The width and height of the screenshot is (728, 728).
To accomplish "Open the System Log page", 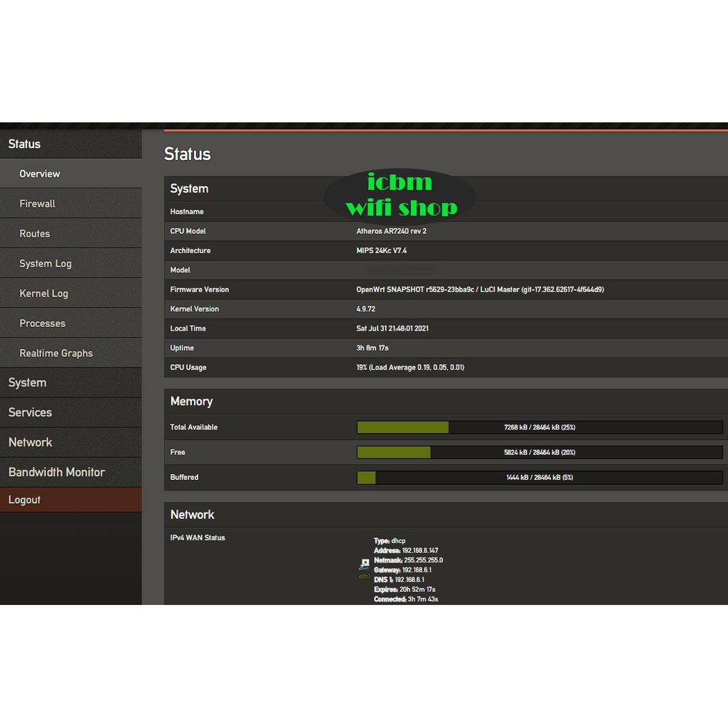I will [45, 263].
